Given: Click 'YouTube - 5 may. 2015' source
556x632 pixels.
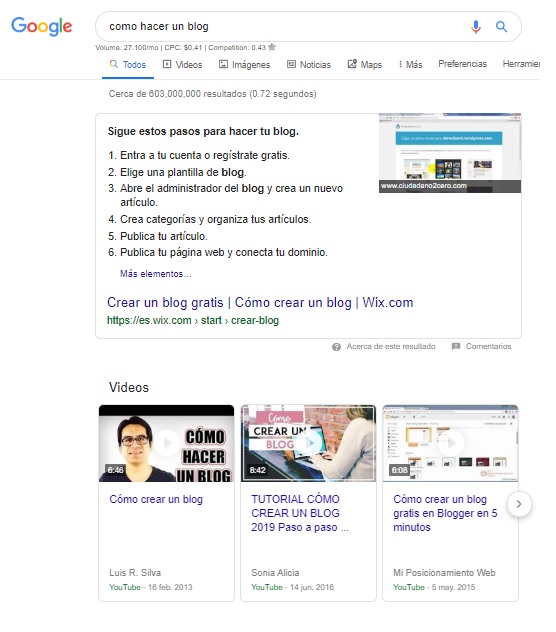Looking at the screenshot, I should pos(434,587).
